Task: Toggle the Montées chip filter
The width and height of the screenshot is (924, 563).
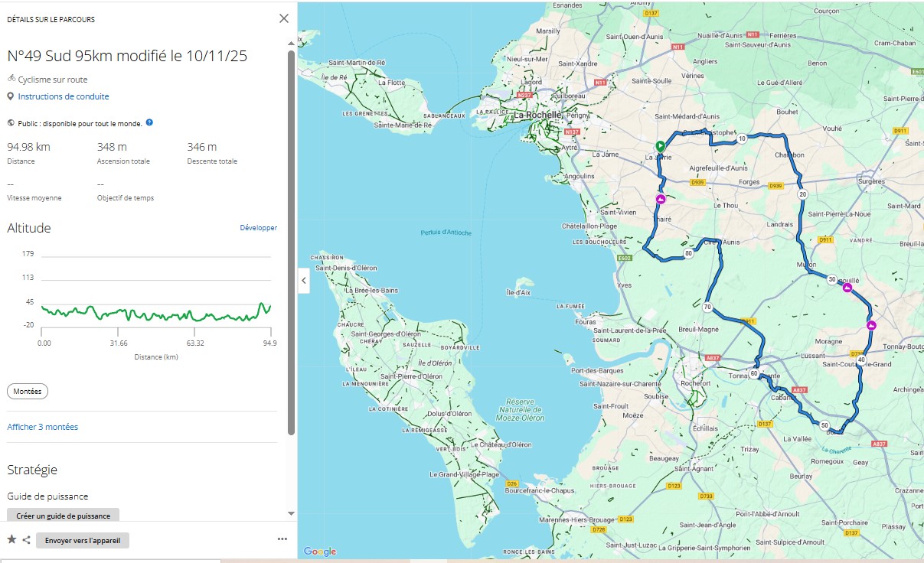Action: coord(28,391)
